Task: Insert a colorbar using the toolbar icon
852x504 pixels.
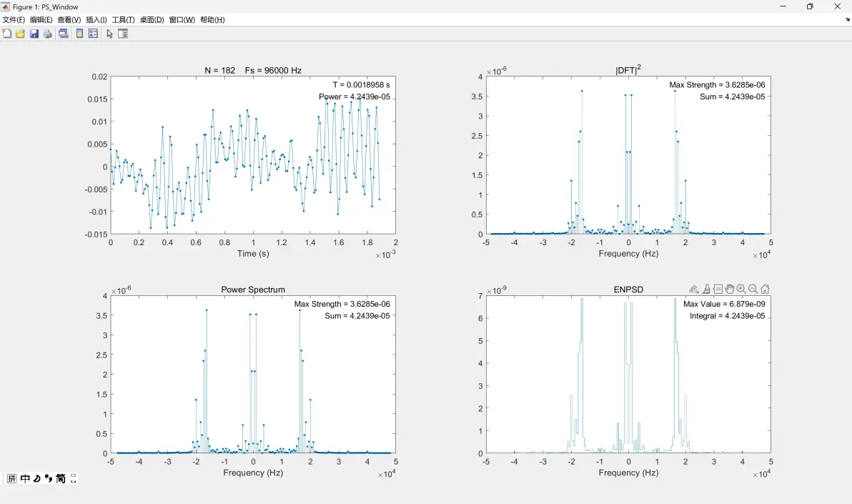Action: [x=79, y=34]
